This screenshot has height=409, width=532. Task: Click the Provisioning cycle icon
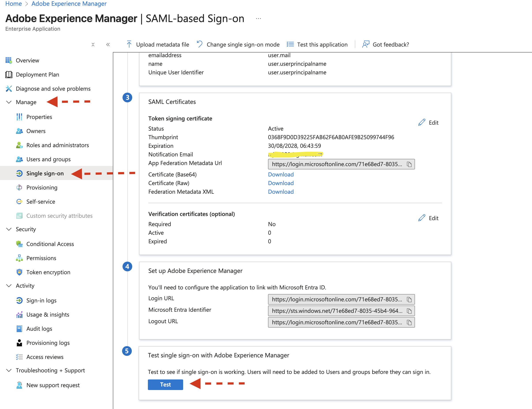coord(19,188)
